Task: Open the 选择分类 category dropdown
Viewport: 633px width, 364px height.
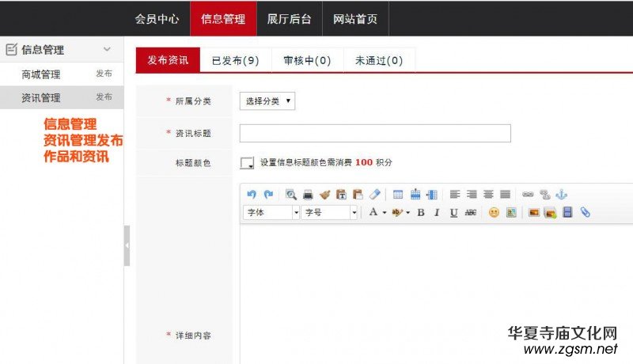Action: pyautogui.click(x=267, y=101)
